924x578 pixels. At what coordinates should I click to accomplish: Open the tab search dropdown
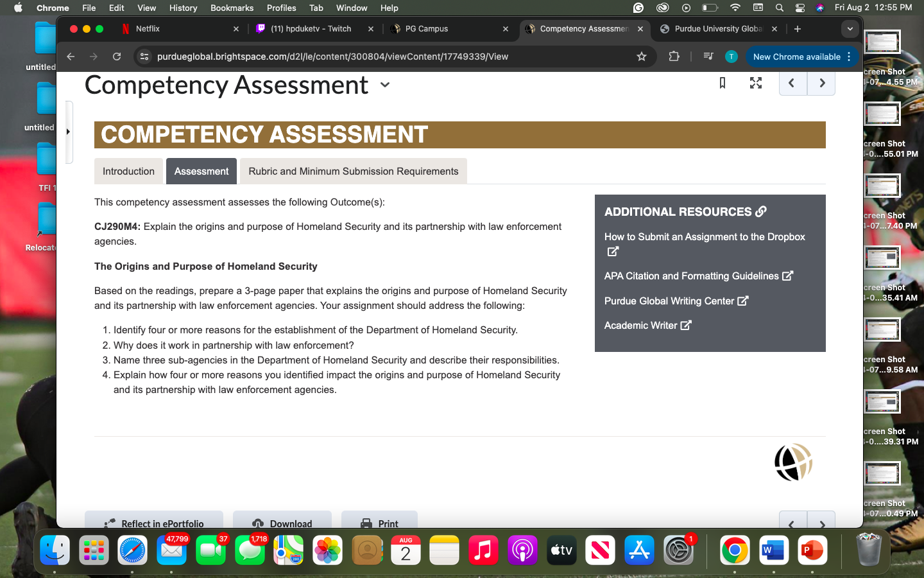click(x=850, y=29)
